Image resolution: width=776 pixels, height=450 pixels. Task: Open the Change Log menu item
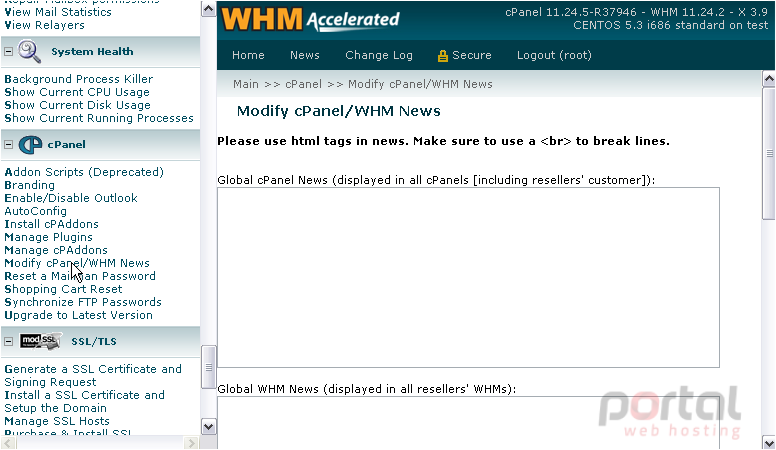(379, 55)
